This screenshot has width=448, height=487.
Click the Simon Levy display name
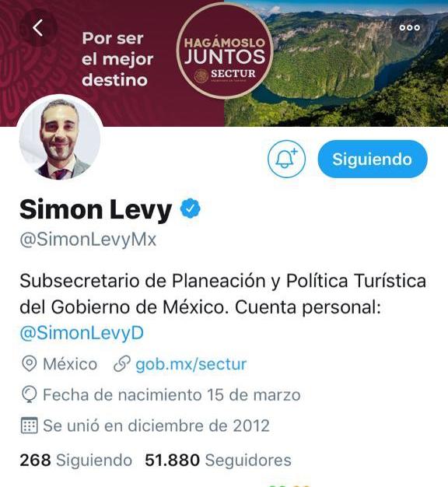pyautogui.click(x=96, y=209)
